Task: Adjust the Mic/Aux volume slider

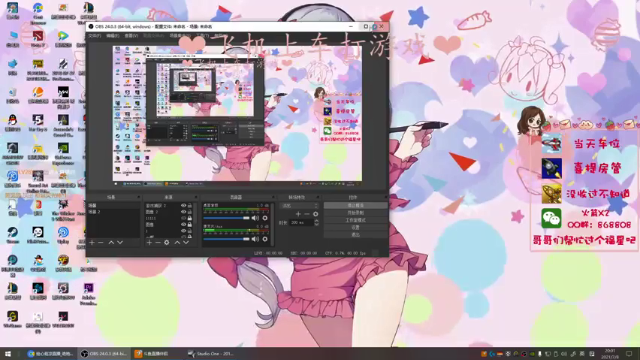Action: 226,239
